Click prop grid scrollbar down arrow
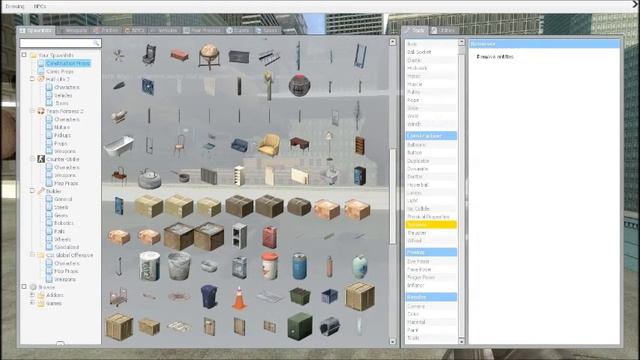Image resolution: width=640 pixels, height=360 pixels. [x=393, y=342]
